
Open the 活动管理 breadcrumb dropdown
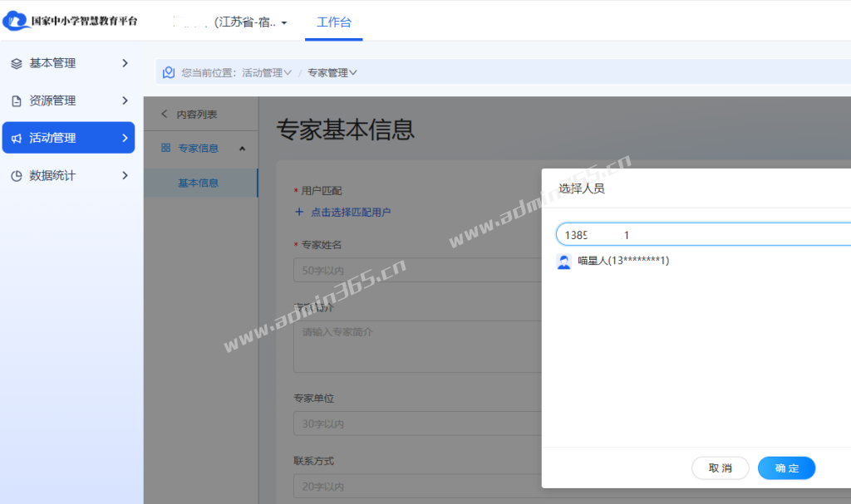click(x=267, y=73)
